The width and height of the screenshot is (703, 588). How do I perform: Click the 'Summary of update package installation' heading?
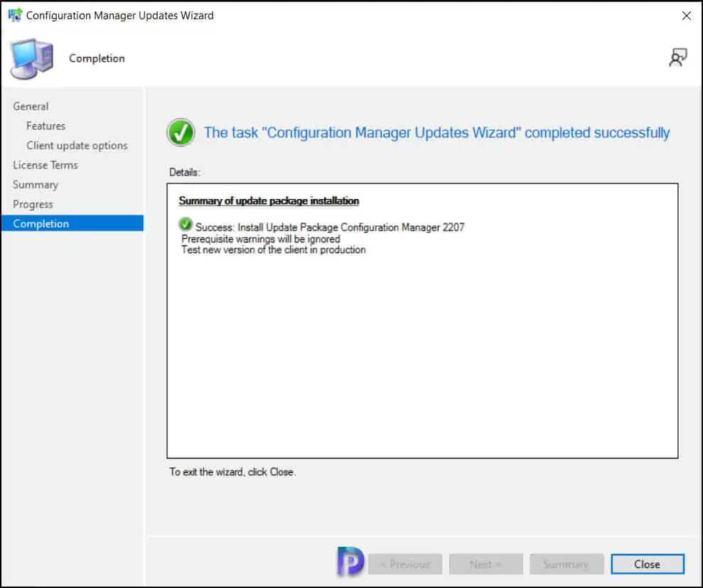[x=269, y=201]
